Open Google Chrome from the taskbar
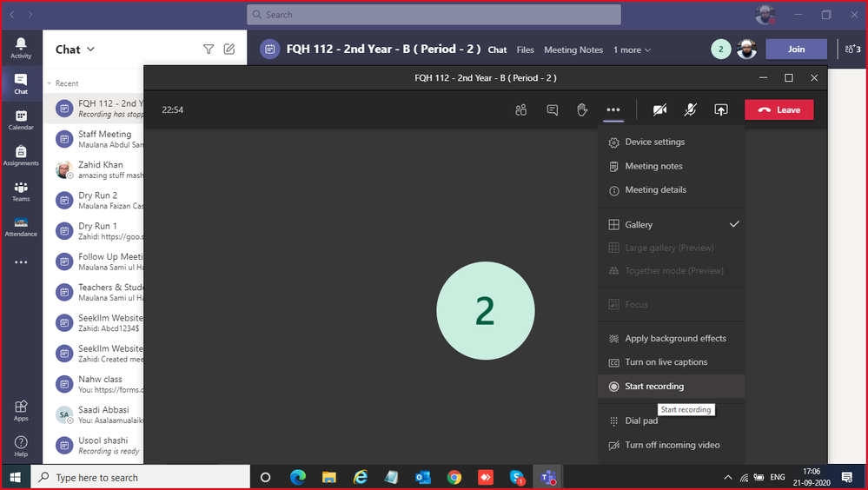Viewport: 868px width, 490px height. pos(454,477)
